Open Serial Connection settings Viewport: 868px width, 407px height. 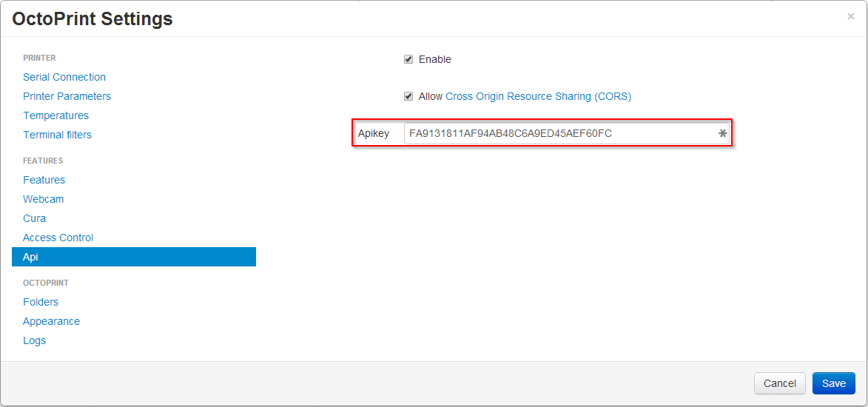point(64,77)
